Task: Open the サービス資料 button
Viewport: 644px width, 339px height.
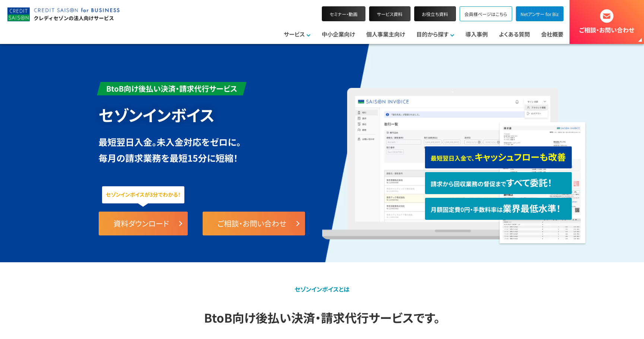Action: [x=390, y=14]
